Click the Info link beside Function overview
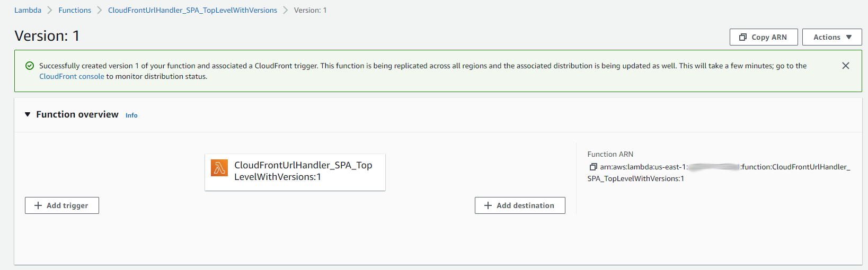The image size is (868, 270). click(x=131, y=115)
